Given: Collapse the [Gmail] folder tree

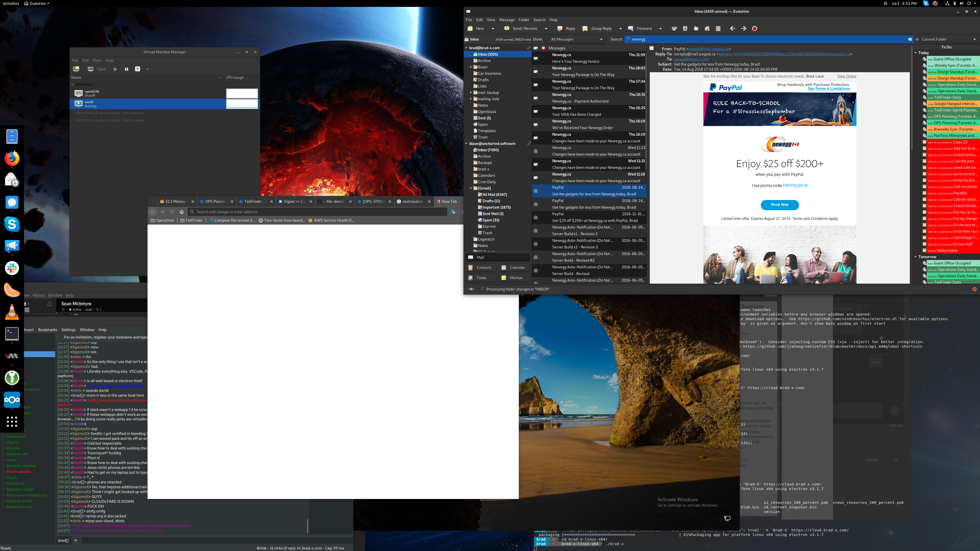Looking at the screenshot, I should coord(471,188).
